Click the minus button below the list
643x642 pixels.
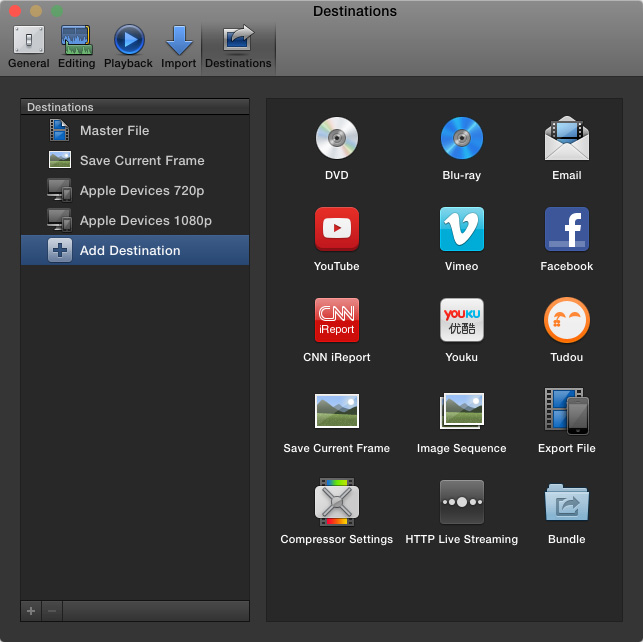(x=52, y=611)
